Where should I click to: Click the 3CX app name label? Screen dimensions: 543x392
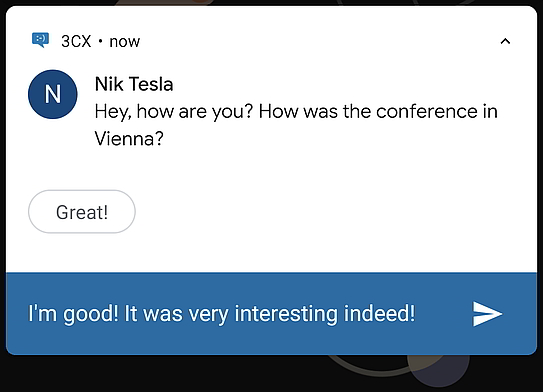coord(76,42)
